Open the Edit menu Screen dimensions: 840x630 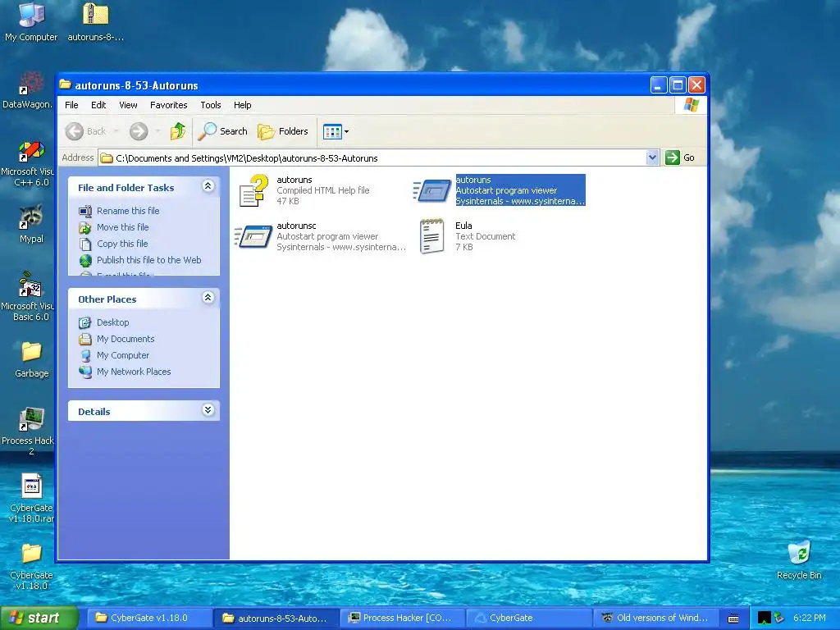(98, 105)
